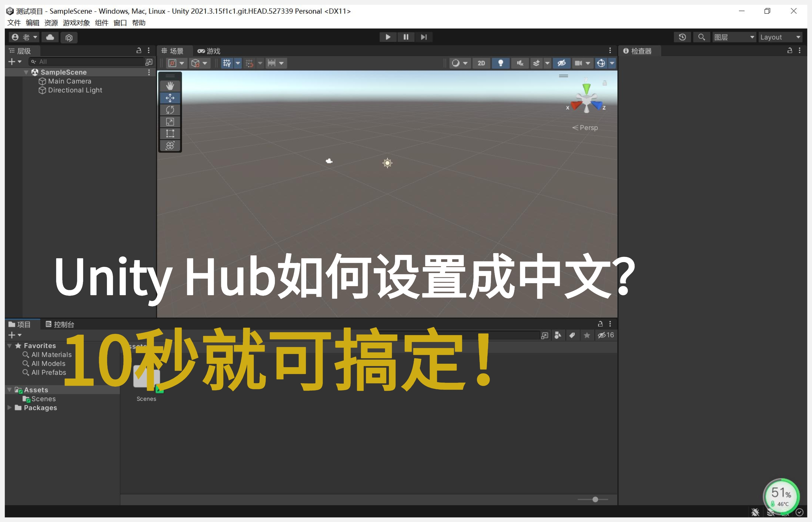Viewport: 812px width, 522px height.
Task: Select the Rect Transform tool
Action: pyautogui.click(x=170, y=133)
